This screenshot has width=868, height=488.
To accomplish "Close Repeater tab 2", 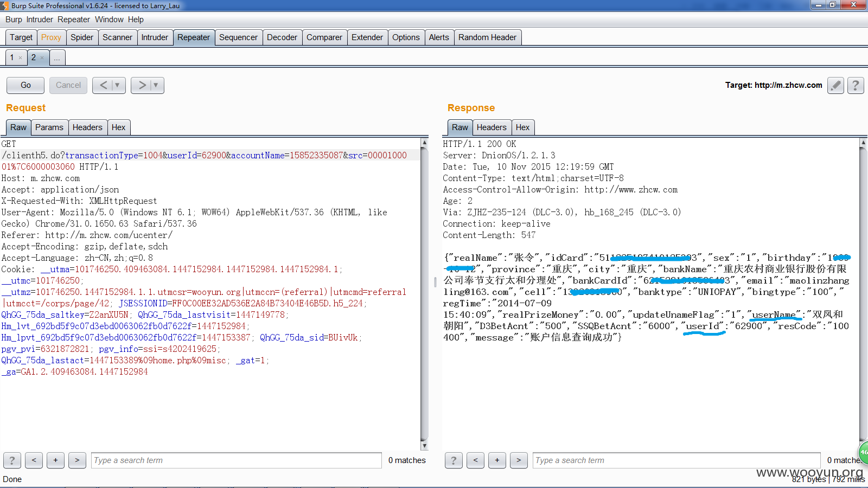I will point(42,58).
